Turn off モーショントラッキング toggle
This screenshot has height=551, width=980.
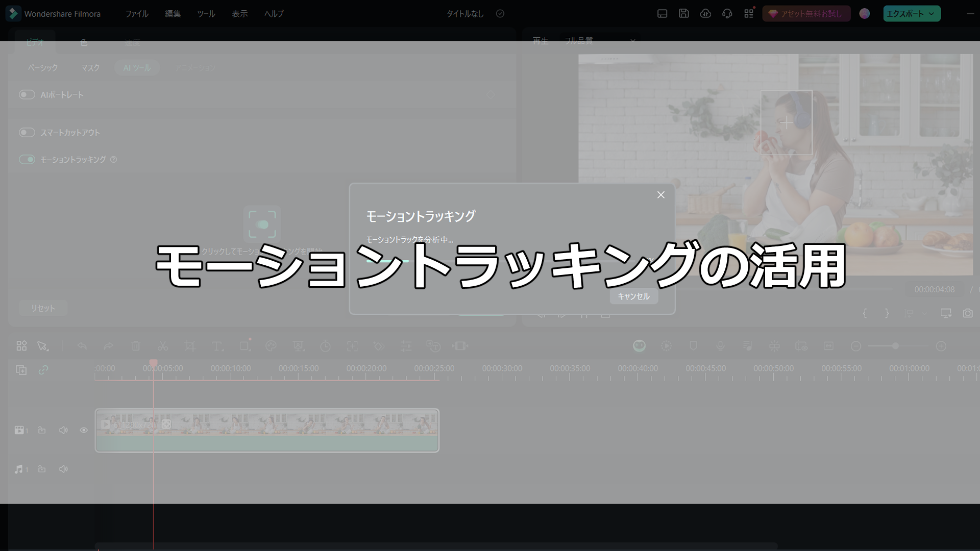(x=27, y=160)
